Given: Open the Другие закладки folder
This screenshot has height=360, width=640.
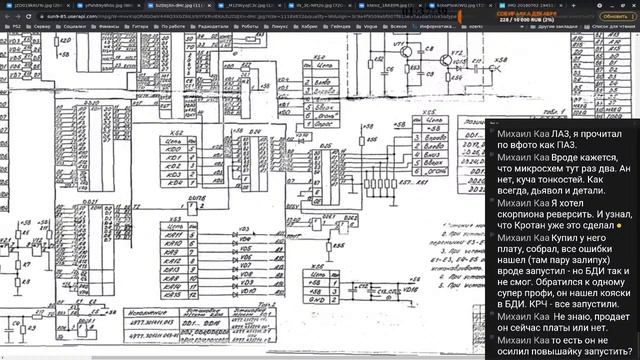Looking at the screenshot, I should (x=554, y=27).
